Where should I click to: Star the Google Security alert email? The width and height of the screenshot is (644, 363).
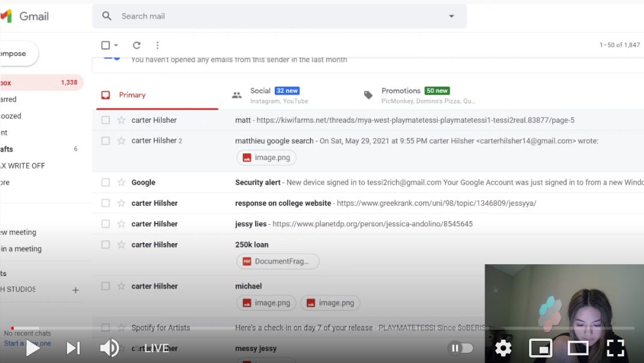pos(121,182)
